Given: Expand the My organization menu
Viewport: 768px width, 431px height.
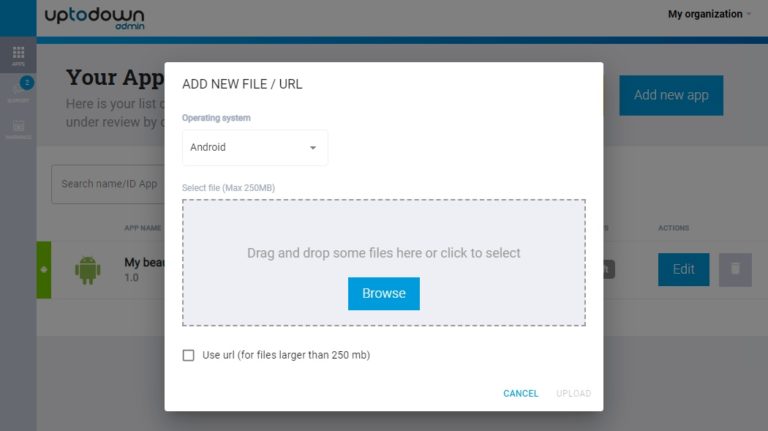Looking at the screenshot, I should pos(710,14).
